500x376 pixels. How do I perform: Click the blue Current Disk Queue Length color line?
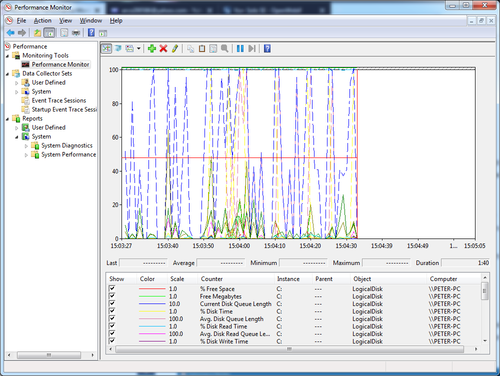[152, 304]
